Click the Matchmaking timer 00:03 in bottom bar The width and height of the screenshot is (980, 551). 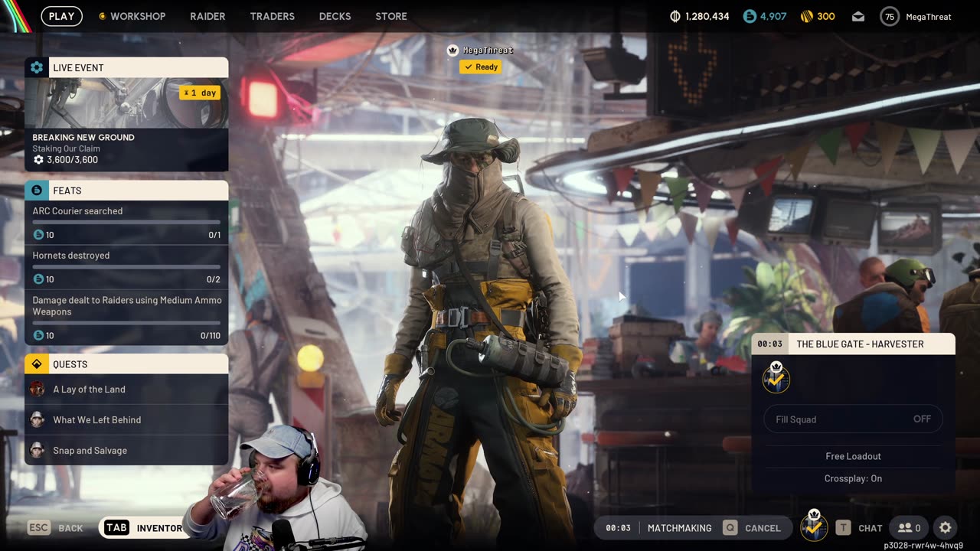pos(618,528)
